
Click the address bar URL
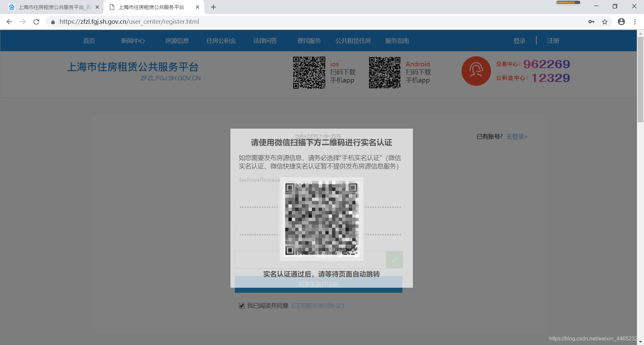pos(129,22)
